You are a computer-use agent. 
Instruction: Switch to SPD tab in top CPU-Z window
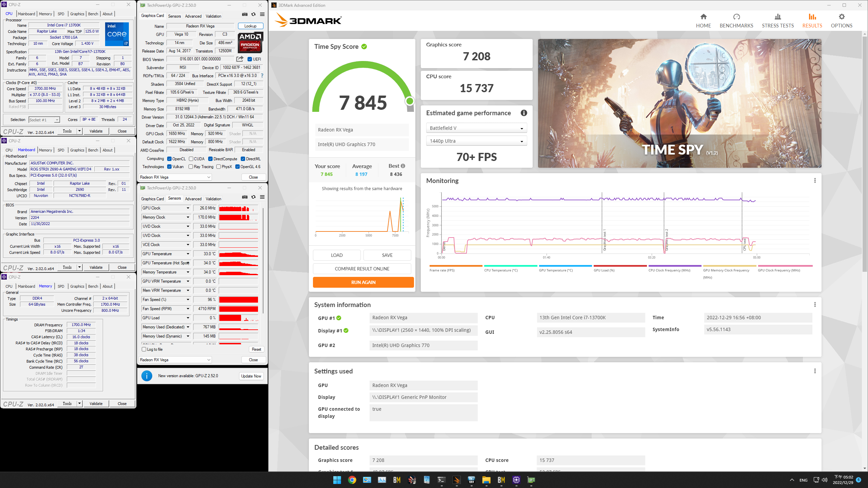[61, 14]
